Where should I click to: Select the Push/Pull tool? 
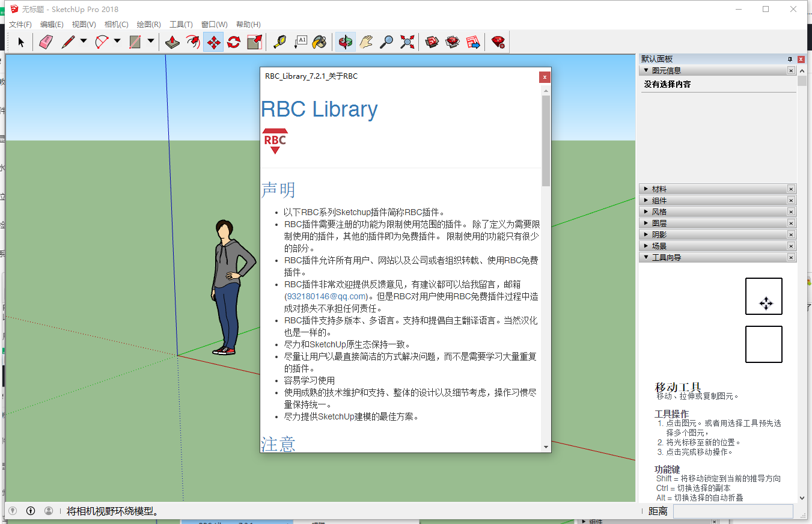[172, 42]
